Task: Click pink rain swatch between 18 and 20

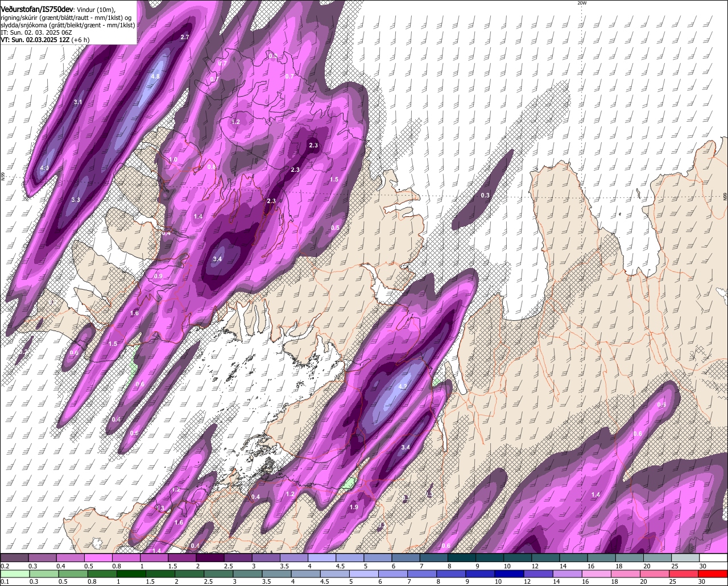Action: click(x=626, y=574)
